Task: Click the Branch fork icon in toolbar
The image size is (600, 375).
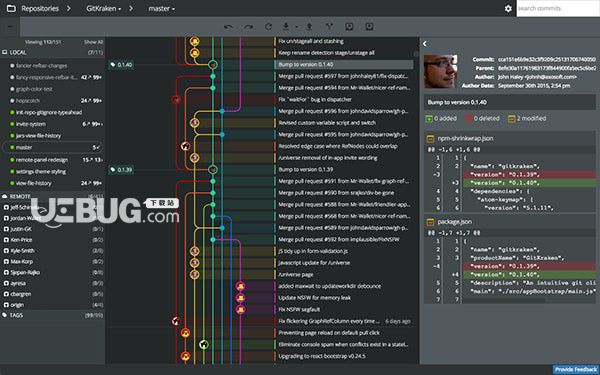Action: click(329, 26)
